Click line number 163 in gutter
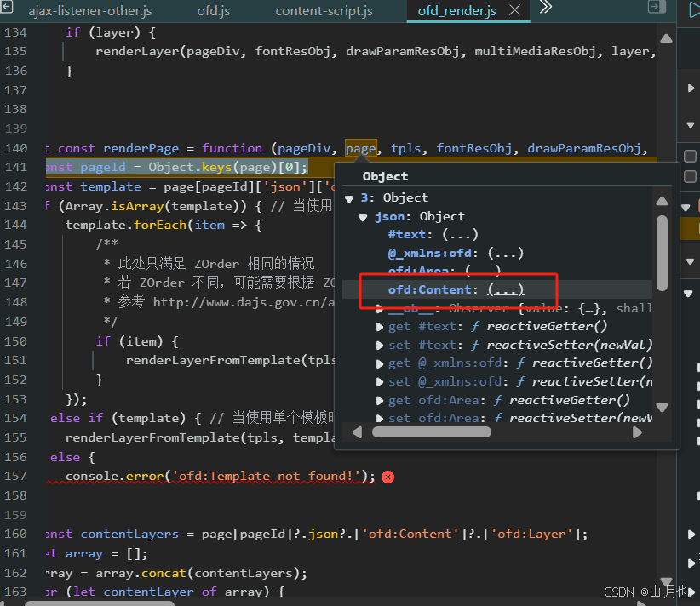 [16, 592]
